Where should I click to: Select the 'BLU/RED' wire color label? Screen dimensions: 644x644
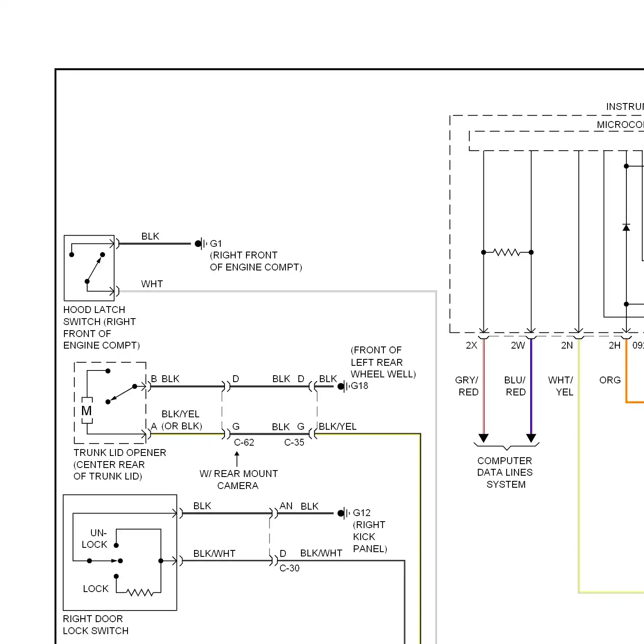(515, 386)
